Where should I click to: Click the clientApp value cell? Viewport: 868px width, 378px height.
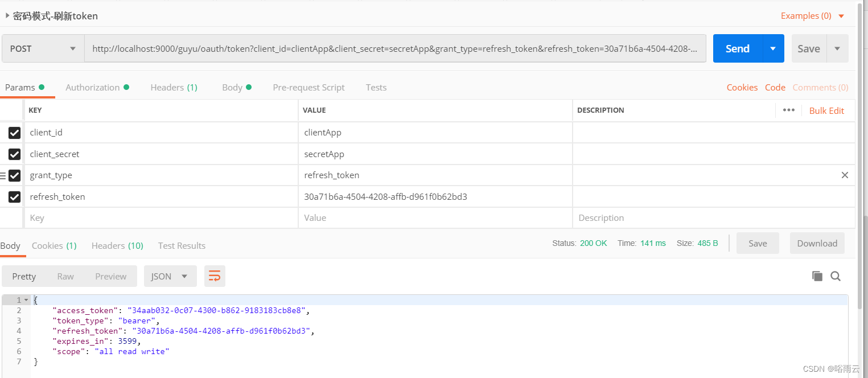[435, 133]
